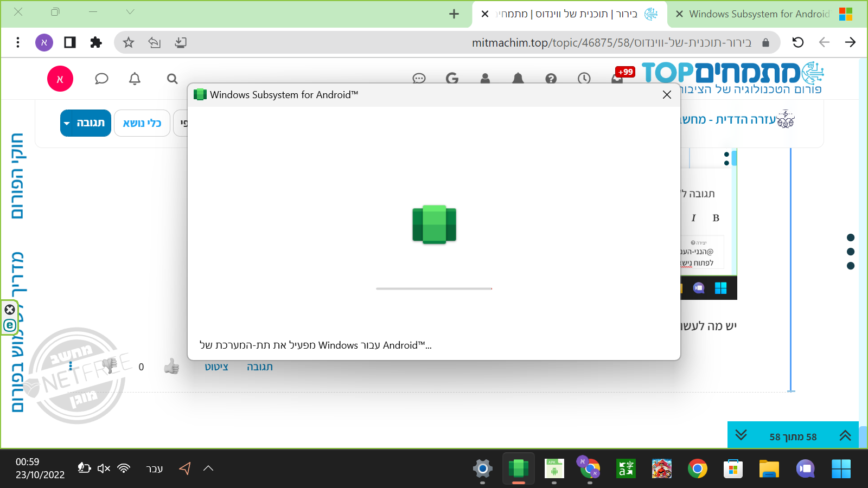Share this page from the address bar
Viewport: 868px width, 488px height.
(155, 42)
